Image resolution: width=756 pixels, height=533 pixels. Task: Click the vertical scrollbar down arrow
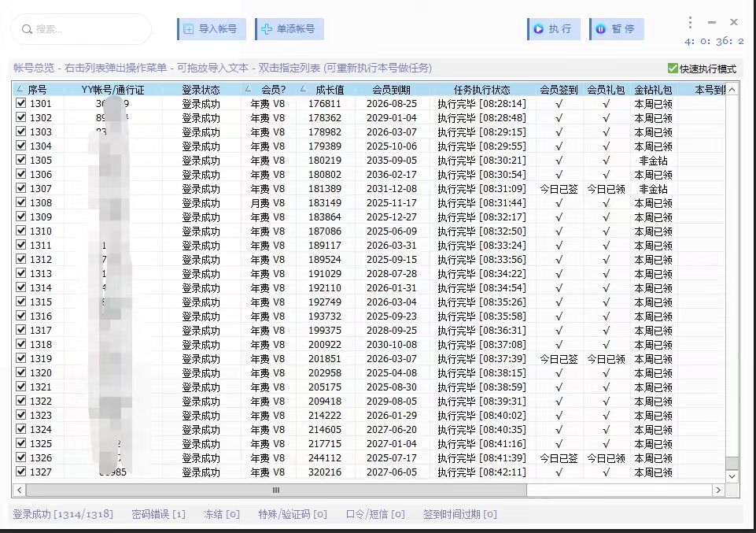tap(732, 476)
